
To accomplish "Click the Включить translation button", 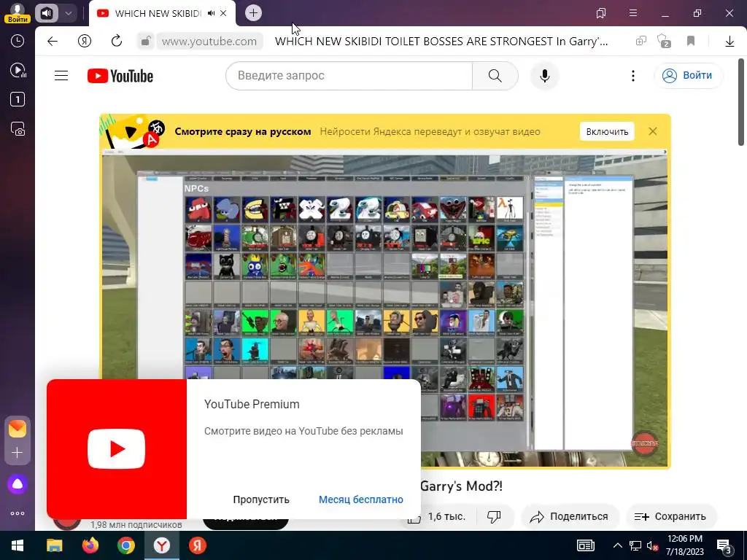I will [607, 131].
